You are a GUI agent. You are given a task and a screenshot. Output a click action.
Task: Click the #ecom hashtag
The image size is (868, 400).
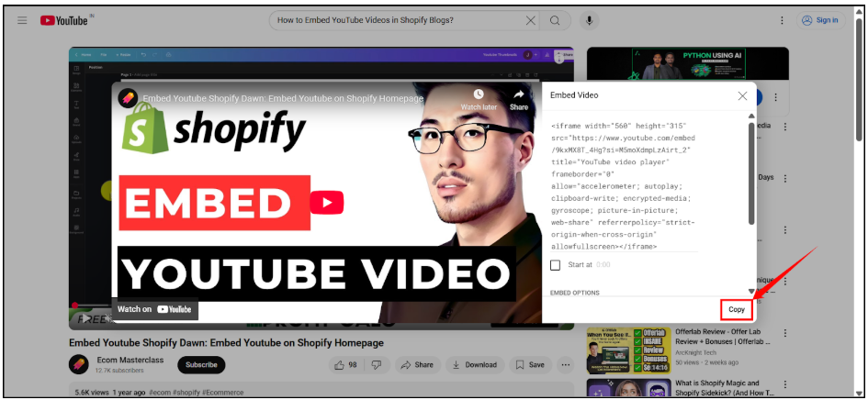click(159, 393)
